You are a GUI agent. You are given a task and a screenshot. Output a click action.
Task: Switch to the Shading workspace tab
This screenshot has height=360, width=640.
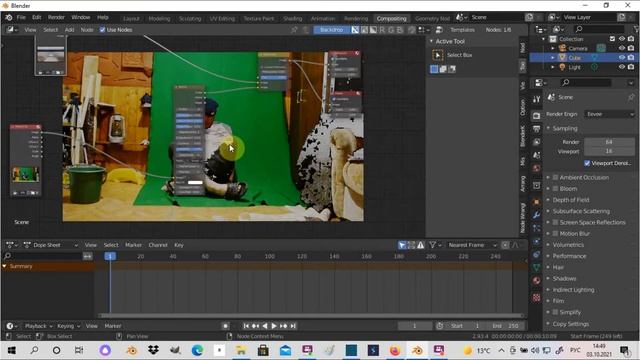pyautogui.click(x=293, y=18)
